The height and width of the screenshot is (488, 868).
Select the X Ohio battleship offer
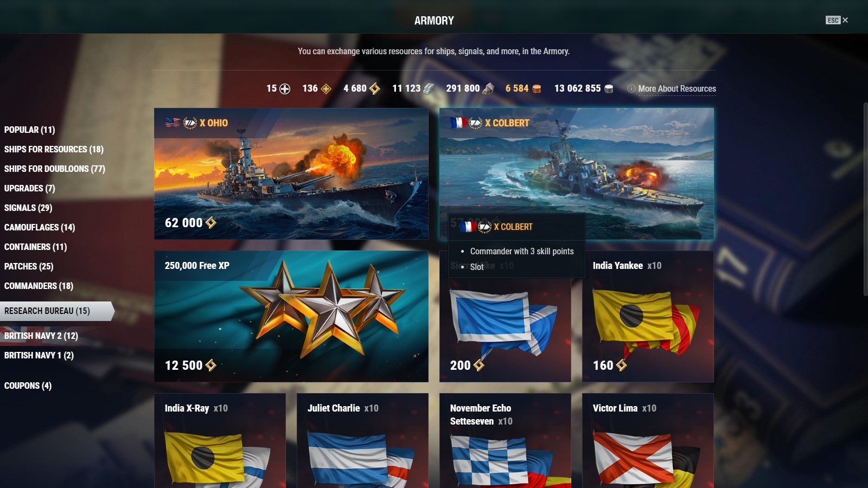tap(291, 174)
